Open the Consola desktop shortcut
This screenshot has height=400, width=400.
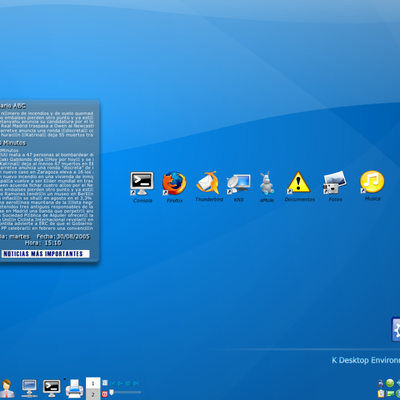pyautogui.click(x=142, y=184)
